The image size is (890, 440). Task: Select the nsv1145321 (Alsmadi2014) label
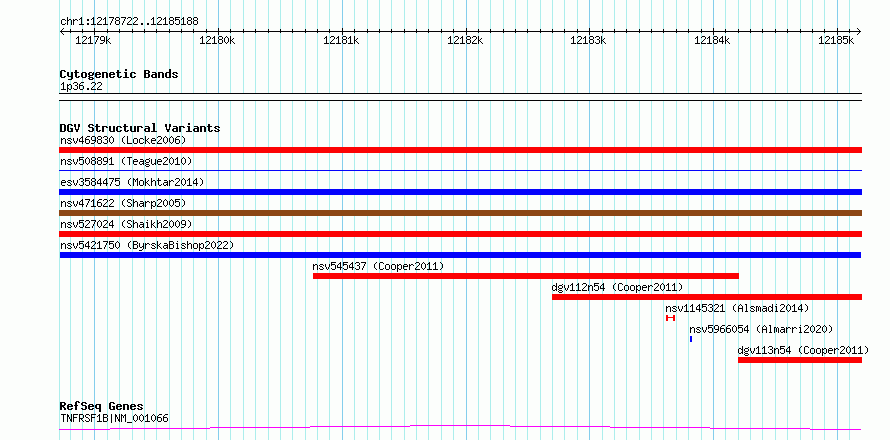(737, 308)
